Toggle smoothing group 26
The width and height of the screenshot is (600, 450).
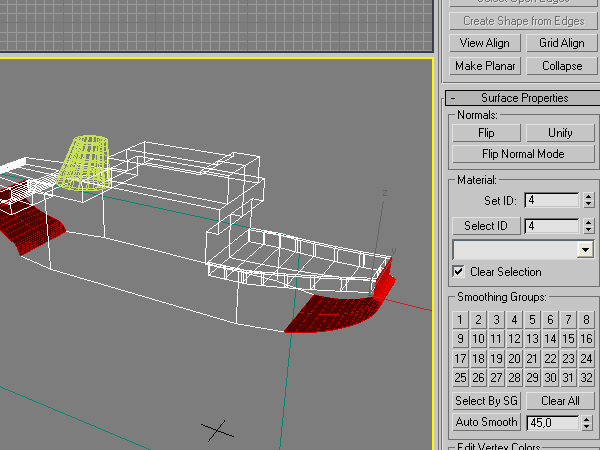478,378
